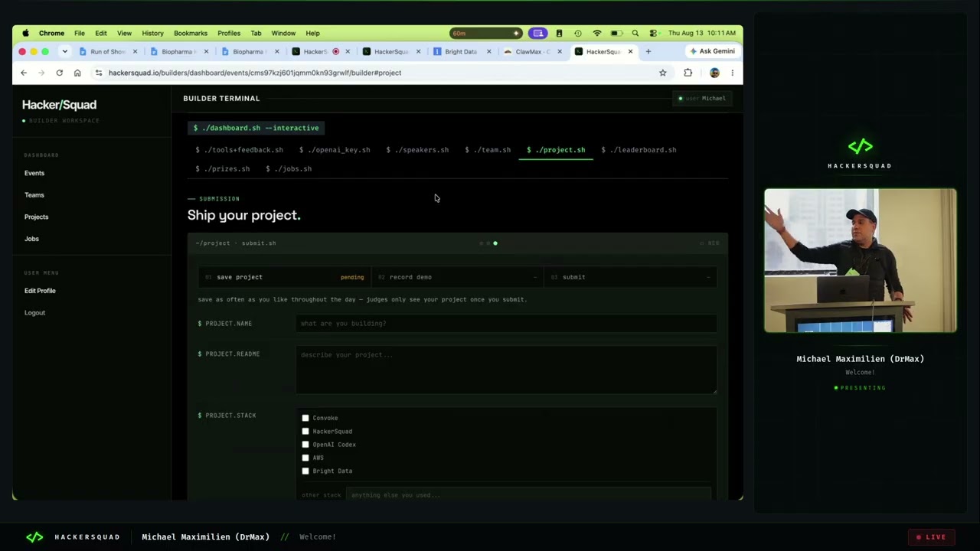Enable the OpenAI Codex checkbox
The width and height of the screenshot is (980, 551).
click(x=305, y=445)
